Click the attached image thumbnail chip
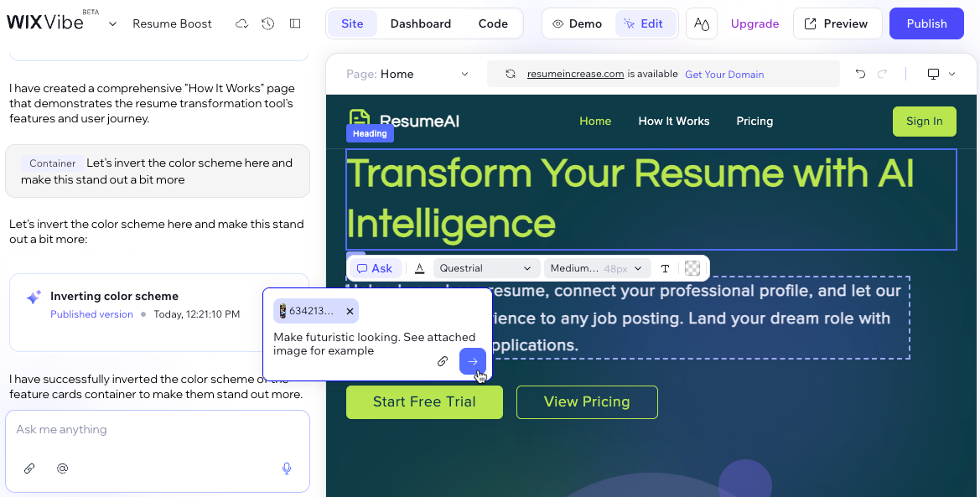 (315, 311)
